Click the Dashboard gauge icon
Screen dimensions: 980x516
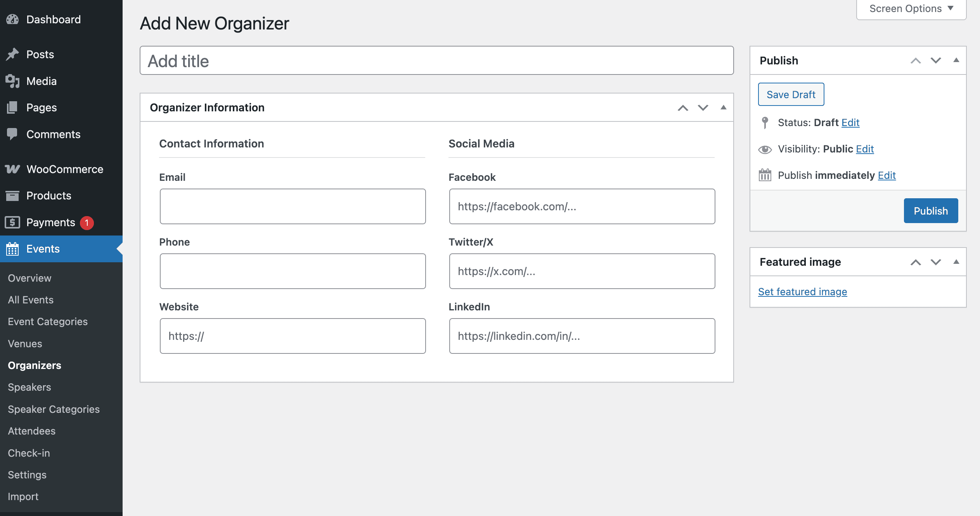pyautogui.click(x=12, y=19)
